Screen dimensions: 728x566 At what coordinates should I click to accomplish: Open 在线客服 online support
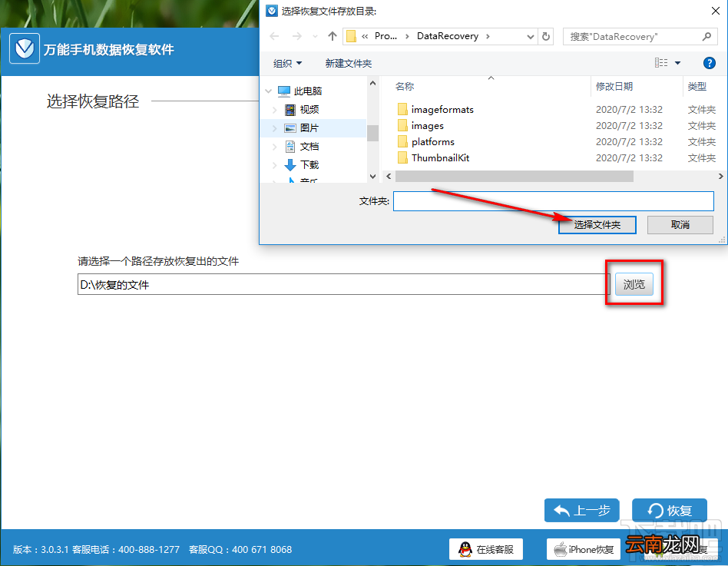[x=486, y=549]
